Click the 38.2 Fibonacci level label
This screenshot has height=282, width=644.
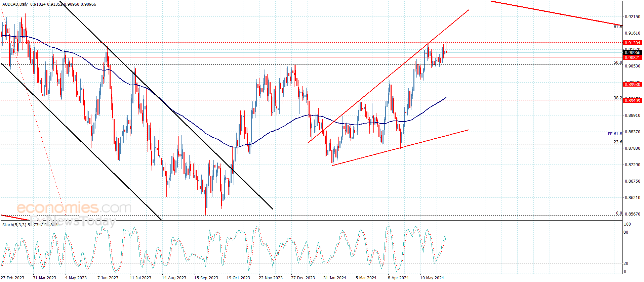tap(618, 98)
